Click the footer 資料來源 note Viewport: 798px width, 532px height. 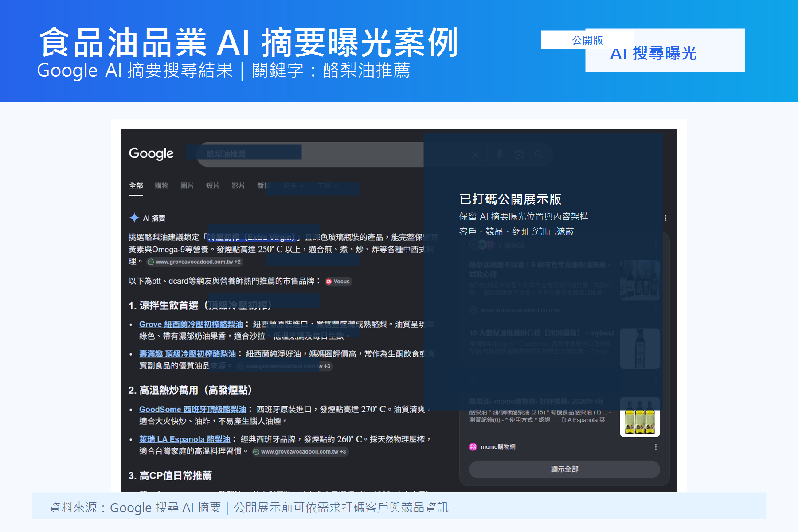pyautogui.click(x=249, y=507)
